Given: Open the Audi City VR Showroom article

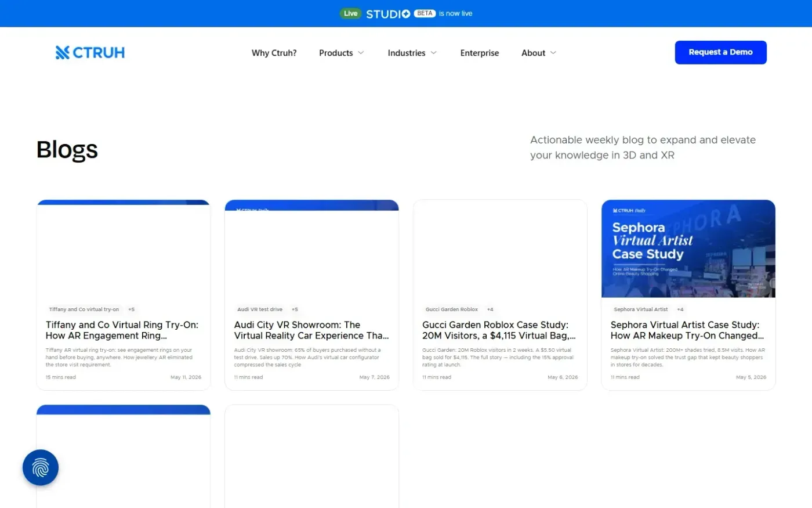Looking at the screenshot, I should (311, 330).
